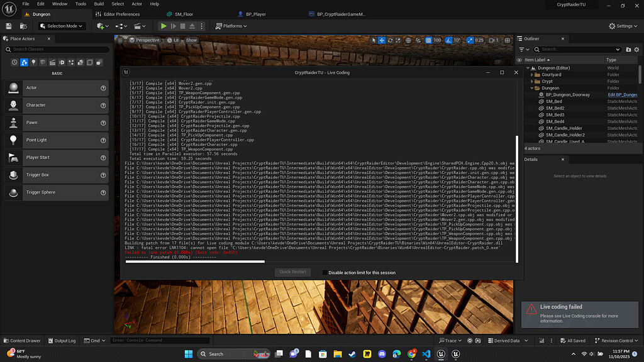Screen dimensions: 644x362
Task: Click the Play button to start the game
Action: pyautogui.click(x=163, y=26)
